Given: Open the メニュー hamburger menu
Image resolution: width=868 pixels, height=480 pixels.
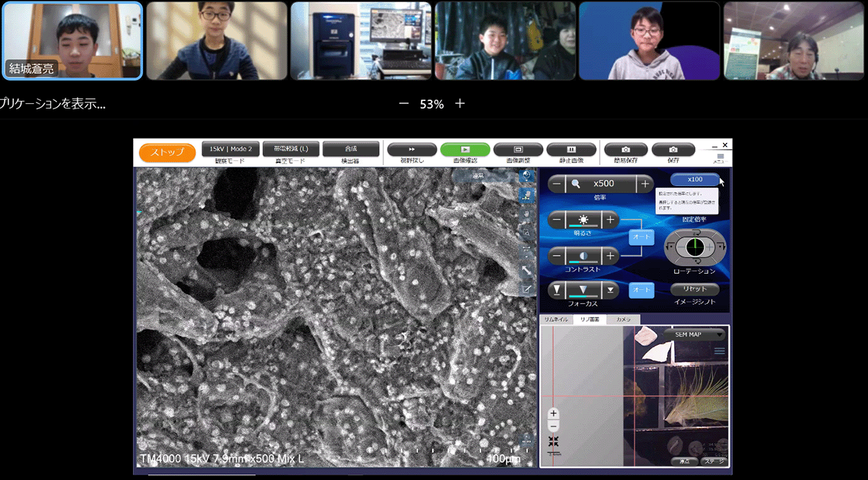Looking at the screenshot, I should coord(720,157).
